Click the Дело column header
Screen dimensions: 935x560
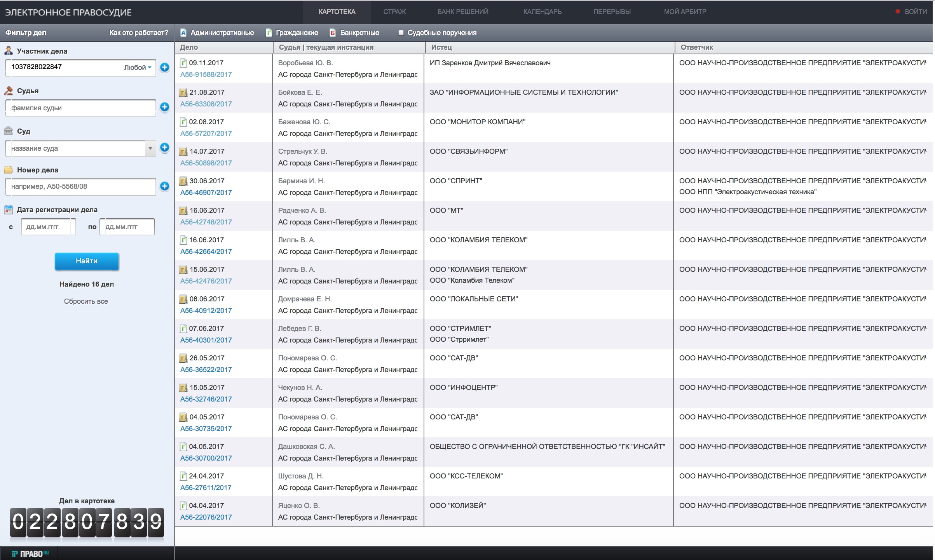(189, 47)
